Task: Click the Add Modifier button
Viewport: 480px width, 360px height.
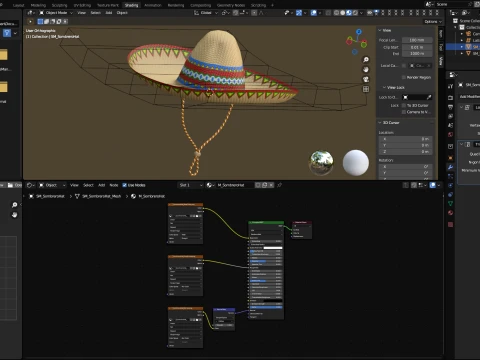Action: pos(469,97)
